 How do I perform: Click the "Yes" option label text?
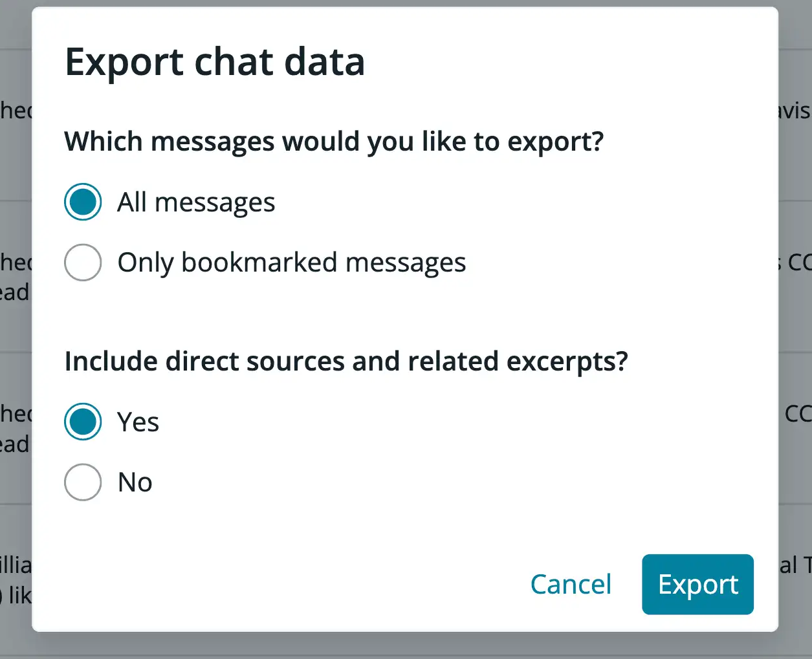tap(138, 422)
